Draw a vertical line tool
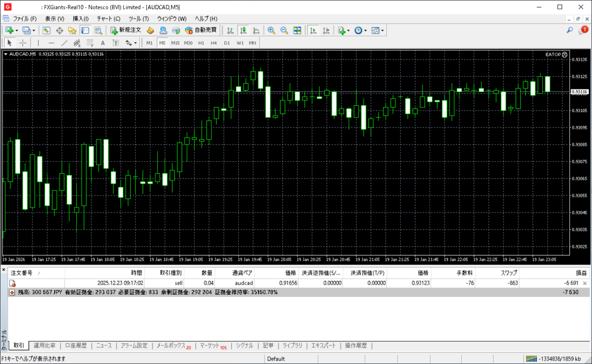Screen dimensions: 592x364 pos(38,43)
